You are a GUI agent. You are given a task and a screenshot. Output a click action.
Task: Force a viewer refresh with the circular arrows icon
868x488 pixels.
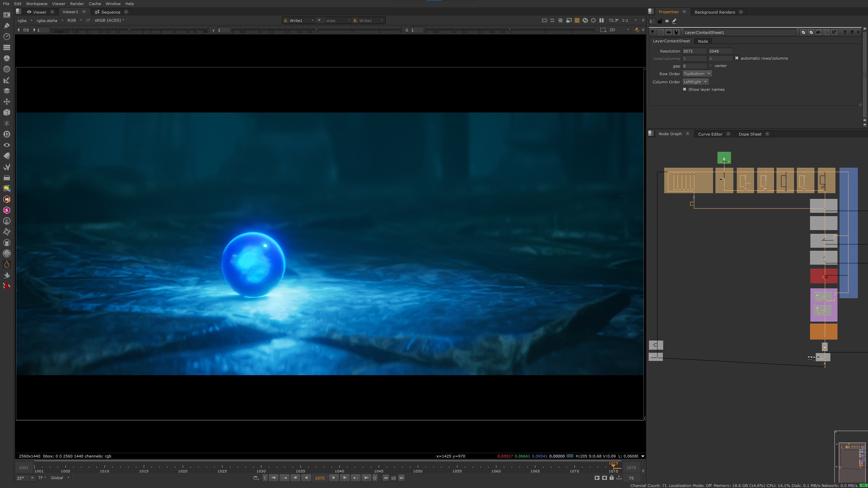(x=585, y=20)
